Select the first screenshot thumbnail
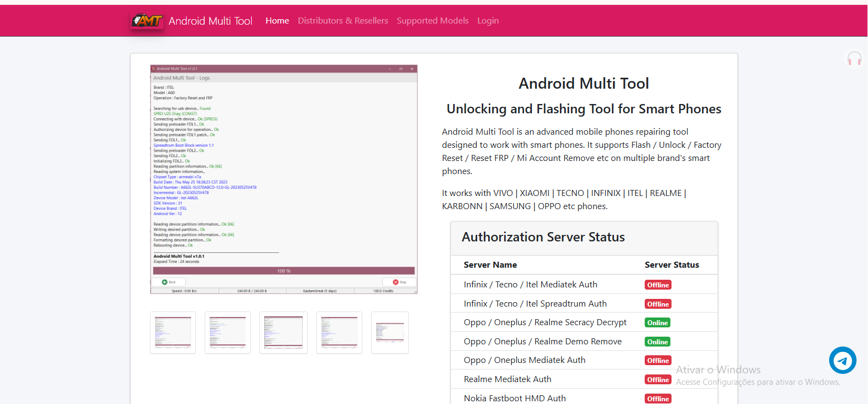 (x=173, y=333)
